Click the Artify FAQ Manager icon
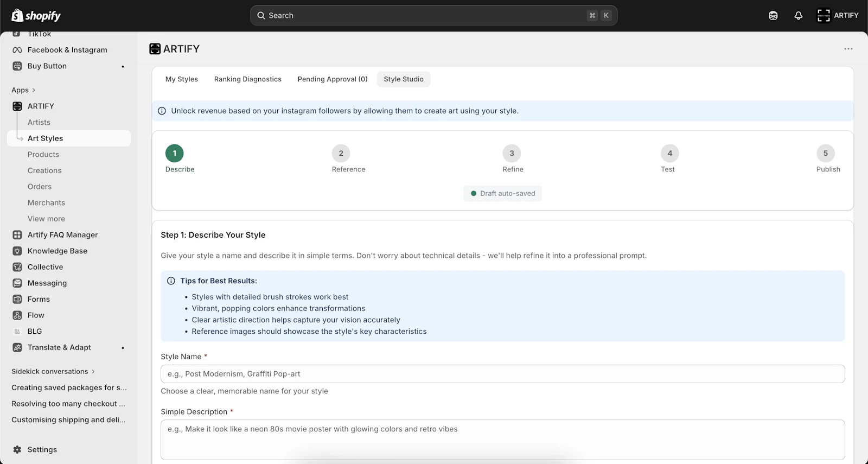Viewport: 868px width, 464px height. tap(17, 235)
